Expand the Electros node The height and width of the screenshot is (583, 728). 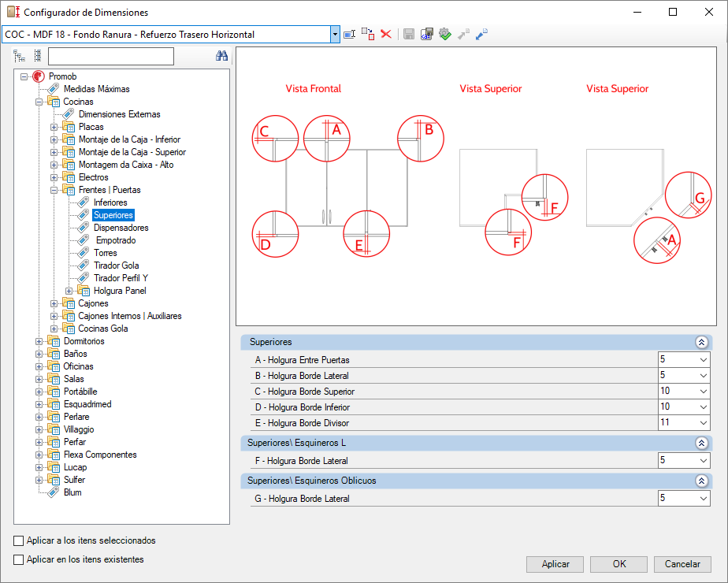click(x=54, y=177)
